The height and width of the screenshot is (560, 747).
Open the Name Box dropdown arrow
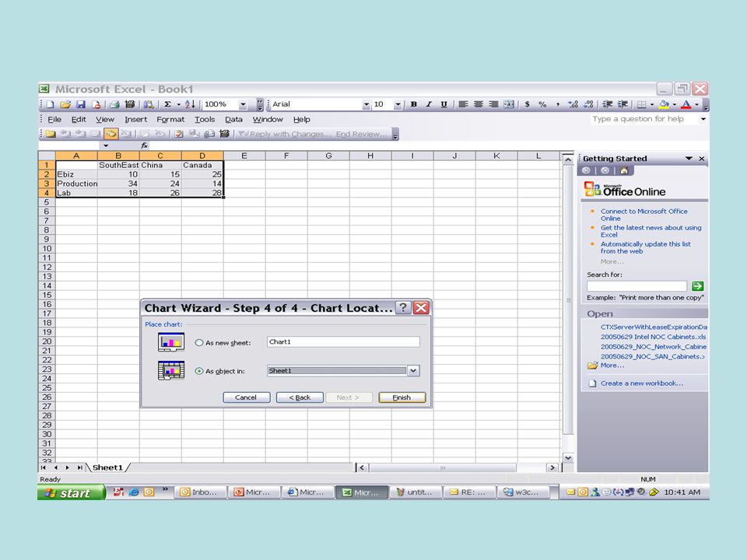(x=106, y=145)
